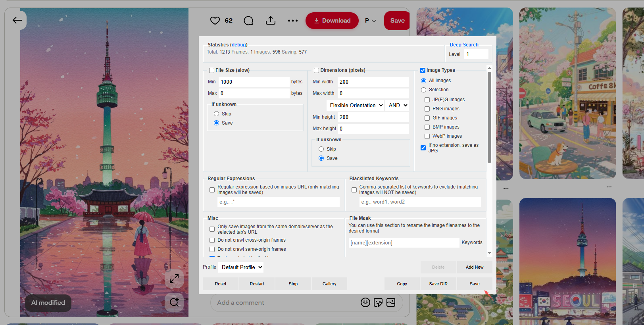The height and width of the screenshot is (325, 644).
Task: Insert an emoji in the comment
Action: [365, 302]
